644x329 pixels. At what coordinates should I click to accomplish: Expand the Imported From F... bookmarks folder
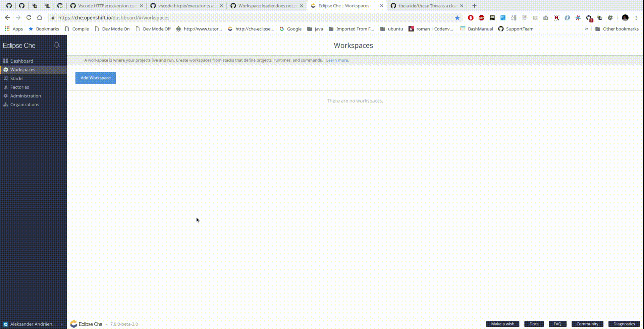point(351,29)
